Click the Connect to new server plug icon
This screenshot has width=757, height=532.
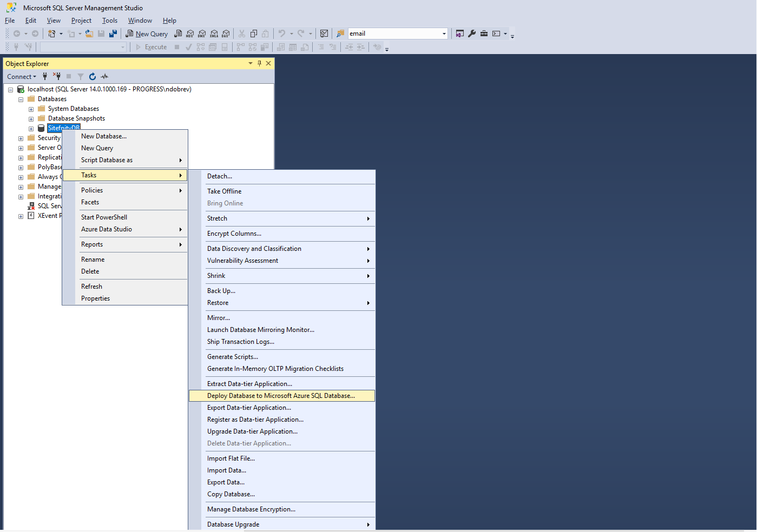[x=45, y=77]
